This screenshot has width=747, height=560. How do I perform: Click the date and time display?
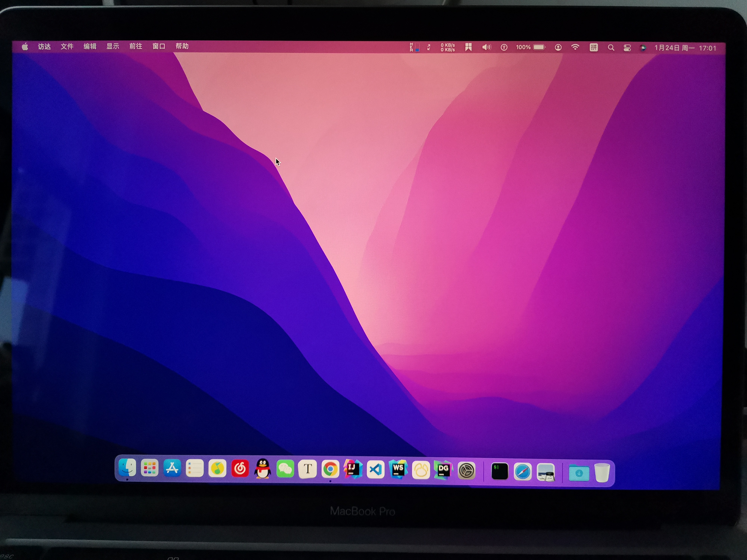tap(685, 48)
